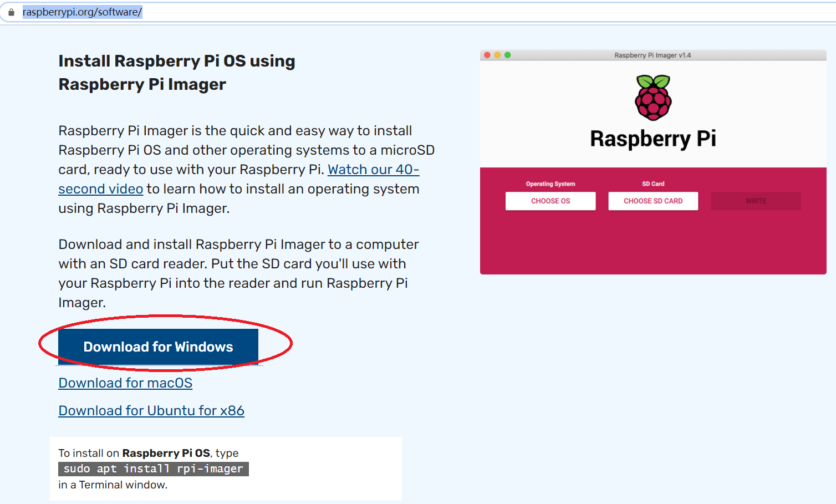The width and height of the screenshot is (836, 504).
Task: Click the Download for Windows button
Action: click(x=157, y=347)
